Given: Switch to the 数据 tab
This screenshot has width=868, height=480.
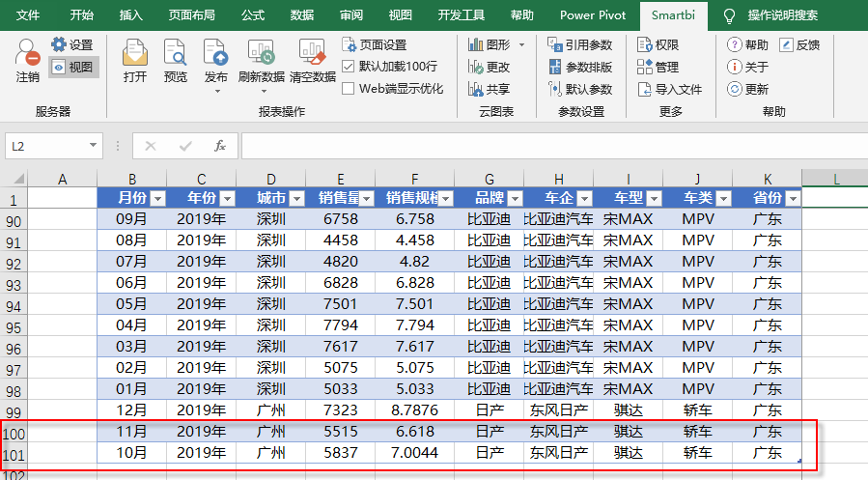Looking at the screenshot, I should 301,14.
